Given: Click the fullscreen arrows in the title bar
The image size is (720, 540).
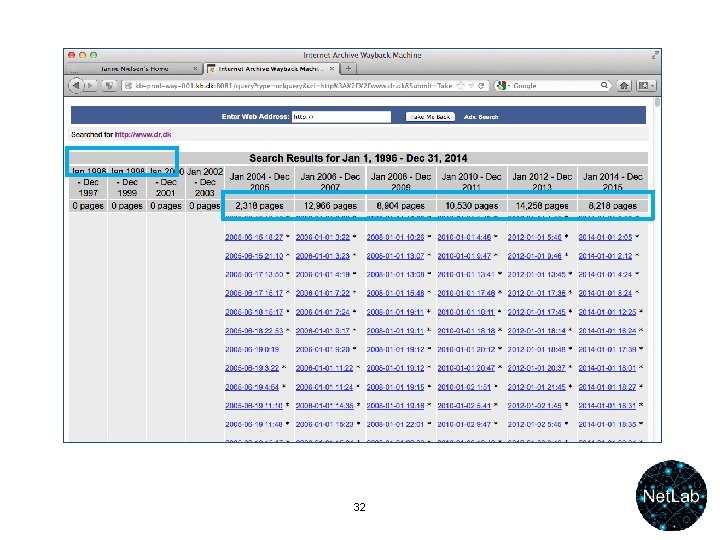Looking at the screenshot, I should [x=655, y=55].
